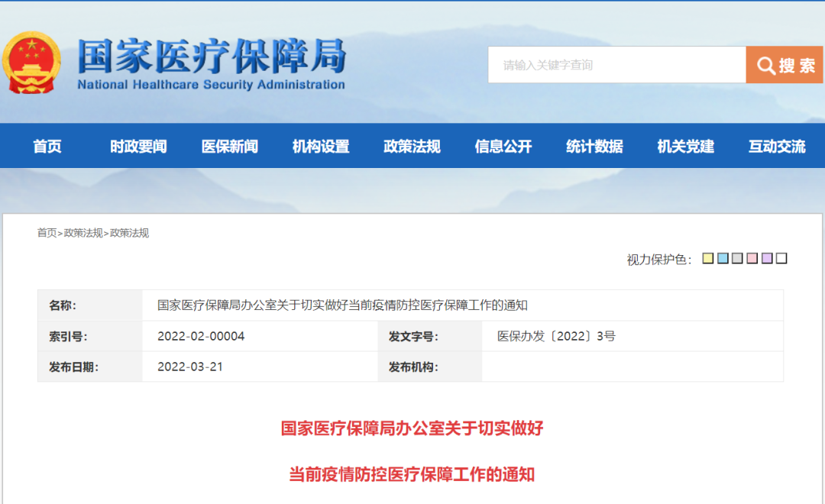Select the yellow eye-protection color swatch

pyautogui.click(x=708, y=259)
